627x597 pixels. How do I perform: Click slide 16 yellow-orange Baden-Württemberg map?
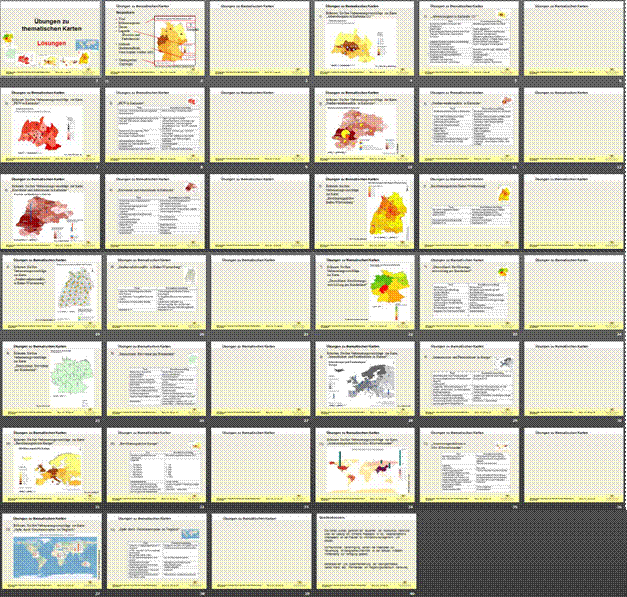click(x=364, y=212)
